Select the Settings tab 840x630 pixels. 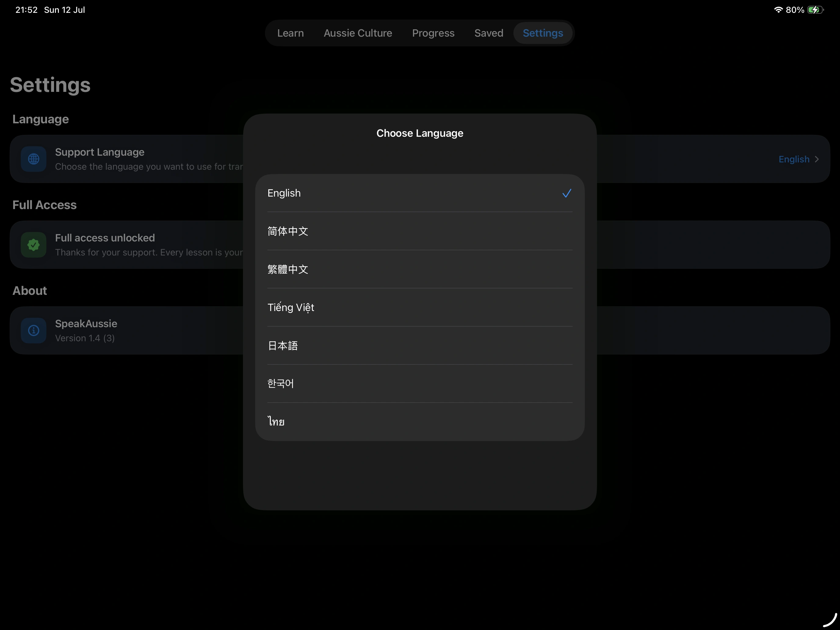click(x=543, y=33)
